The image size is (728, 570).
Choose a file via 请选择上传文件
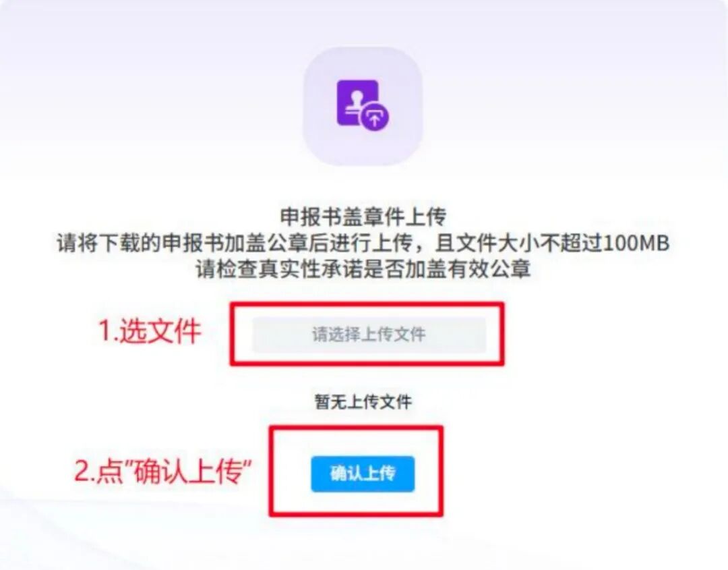click(369, 335)
